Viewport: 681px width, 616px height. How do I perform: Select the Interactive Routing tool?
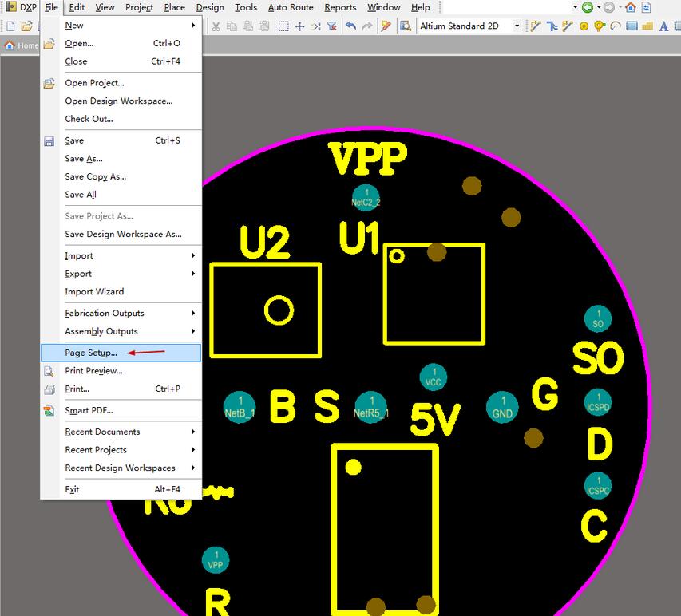536,26
